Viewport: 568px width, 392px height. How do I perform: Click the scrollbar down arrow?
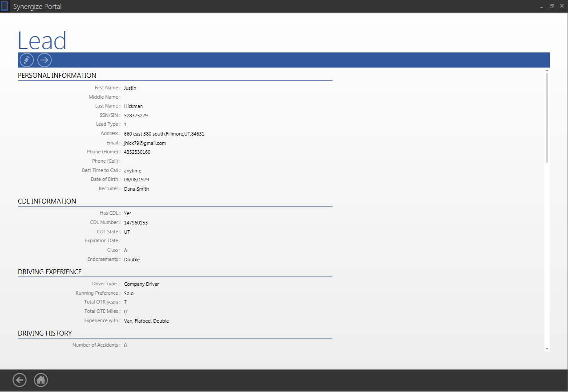547,349
